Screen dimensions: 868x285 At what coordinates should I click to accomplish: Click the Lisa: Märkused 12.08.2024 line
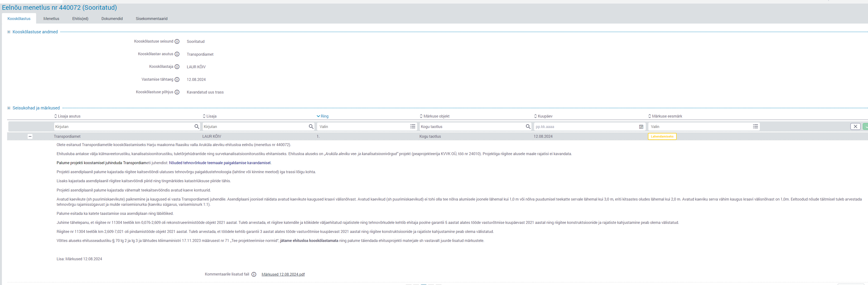coord(79,259)
